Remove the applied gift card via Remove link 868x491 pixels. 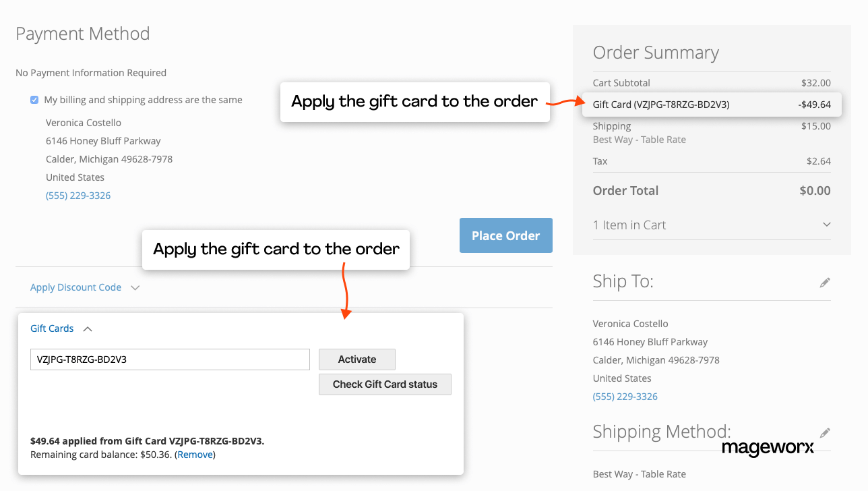[x=195, y=455]
